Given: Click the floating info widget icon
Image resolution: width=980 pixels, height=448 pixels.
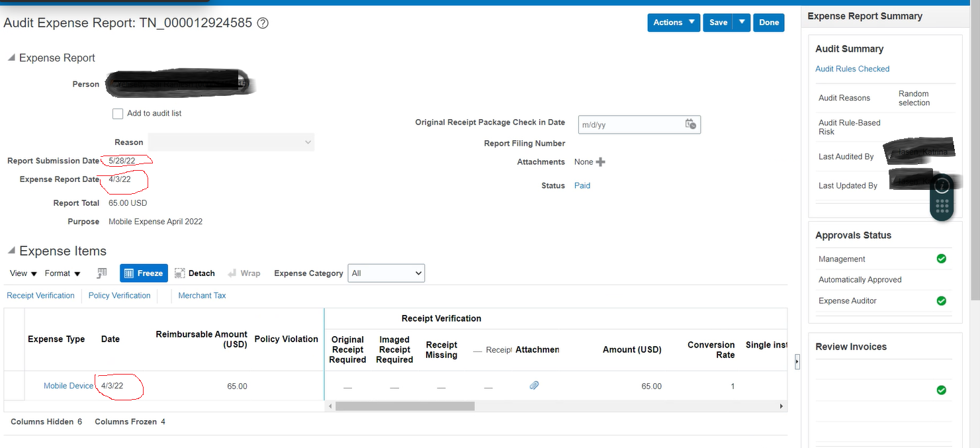Looking at the screenshot, I should coord(942,186).
